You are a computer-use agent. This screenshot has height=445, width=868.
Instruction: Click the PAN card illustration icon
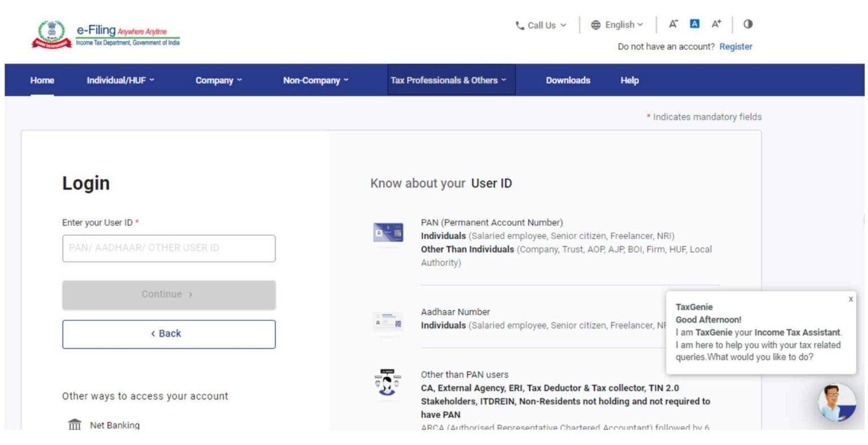[x=388, y=231]
